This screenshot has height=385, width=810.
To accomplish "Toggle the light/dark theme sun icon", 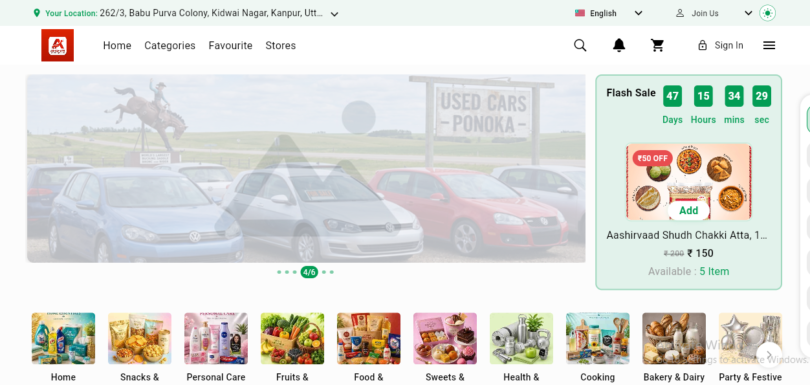I will tap(768, 13).
